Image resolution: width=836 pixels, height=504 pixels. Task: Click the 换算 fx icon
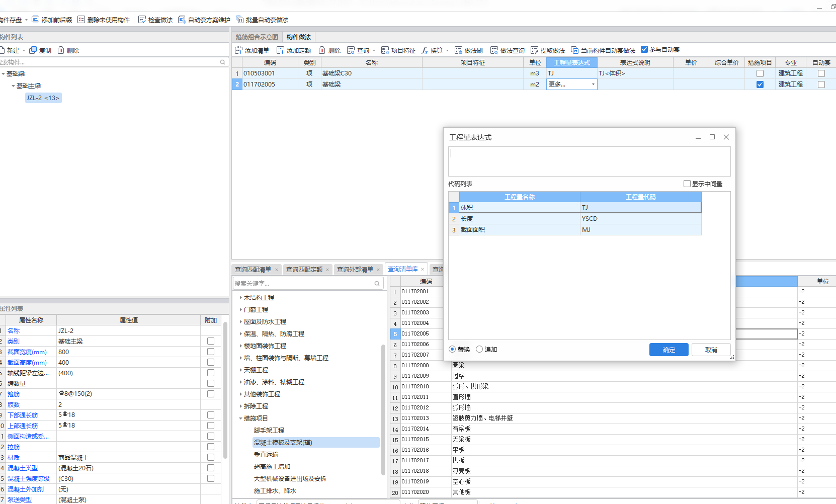click(425, 50)
